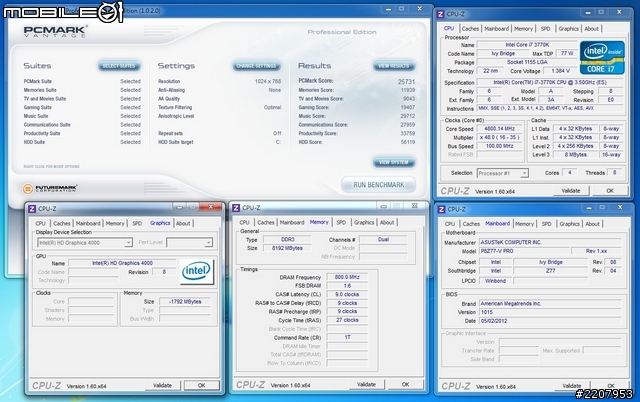Start the RUN BENCHMARK button
The height and width of the screenshot is (402, 640).
(378, 185)
